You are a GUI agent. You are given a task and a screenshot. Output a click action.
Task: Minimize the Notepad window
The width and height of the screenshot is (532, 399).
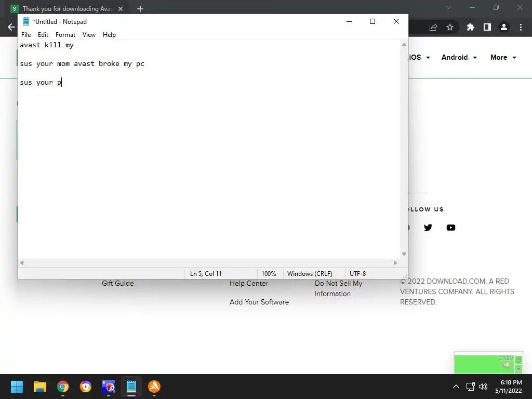[x=349, y=21]
